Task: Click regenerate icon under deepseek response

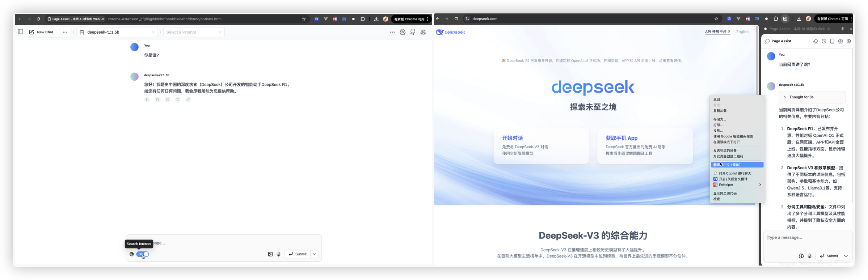Action: click(178, 99)
